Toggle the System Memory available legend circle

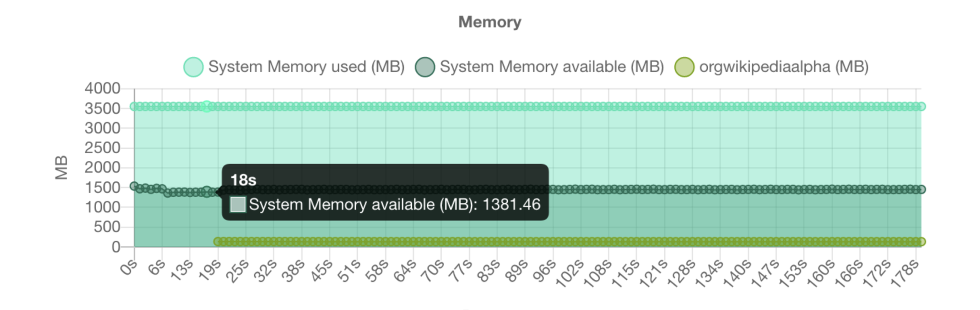coord(425,67)
